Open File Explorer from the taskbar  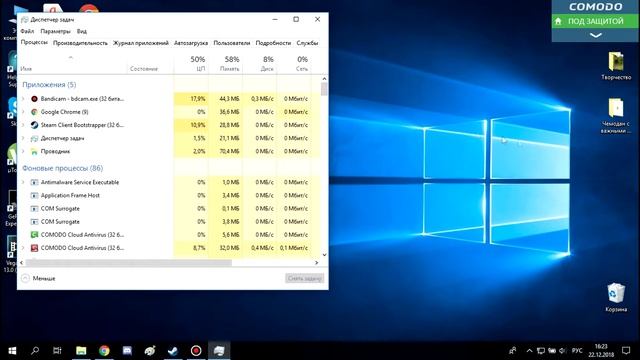click(x=81, y=351)
